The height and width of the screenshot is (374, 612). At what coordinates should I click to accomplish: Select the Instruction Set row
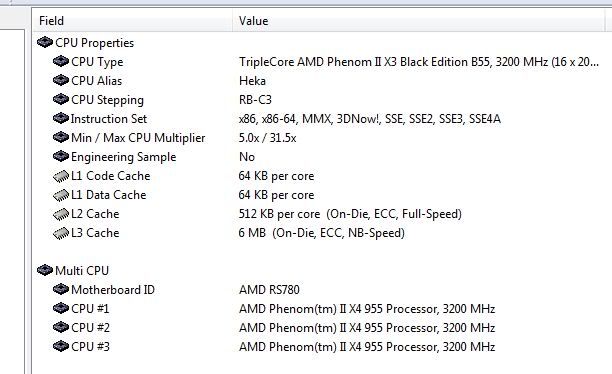[318, 119]
